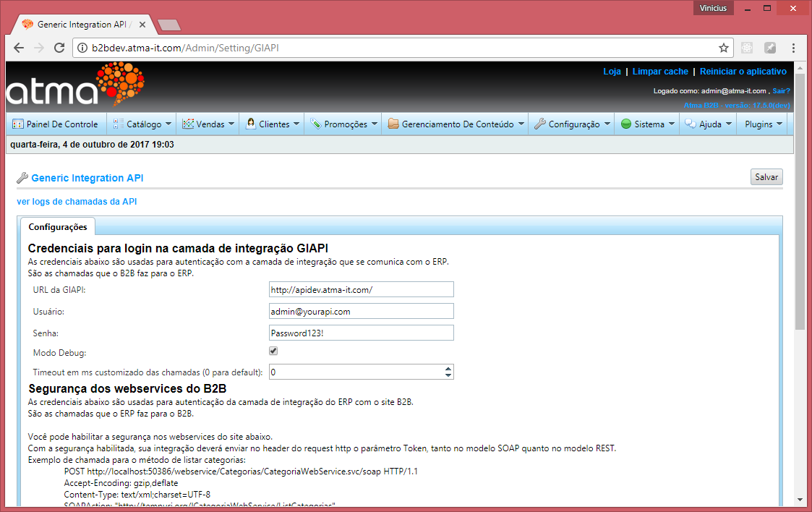812x512 pixels.
Task: Decrease timeout with spinner down arrow
Action: coord(448,375)
